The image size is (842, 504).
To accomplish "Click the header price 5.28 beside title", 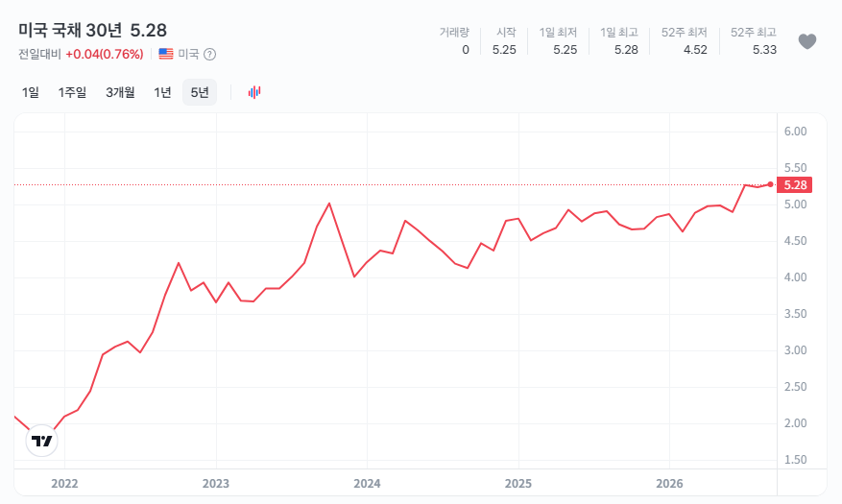I will tap(149, 30).
